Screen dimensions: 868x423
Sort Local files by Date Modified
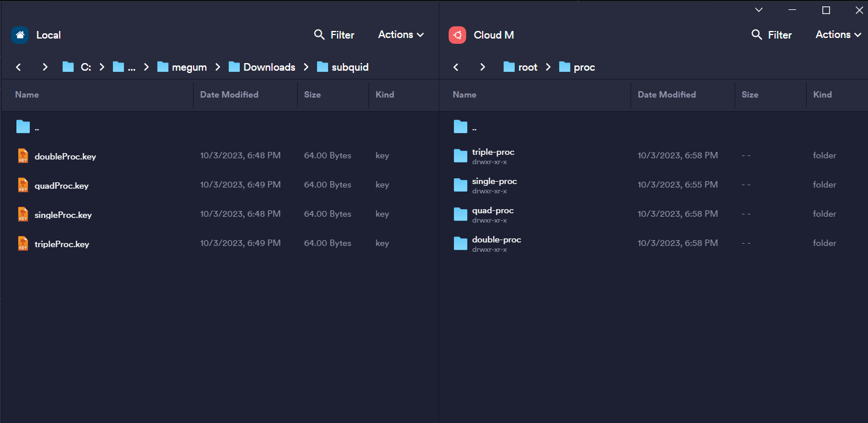point(229,95)
